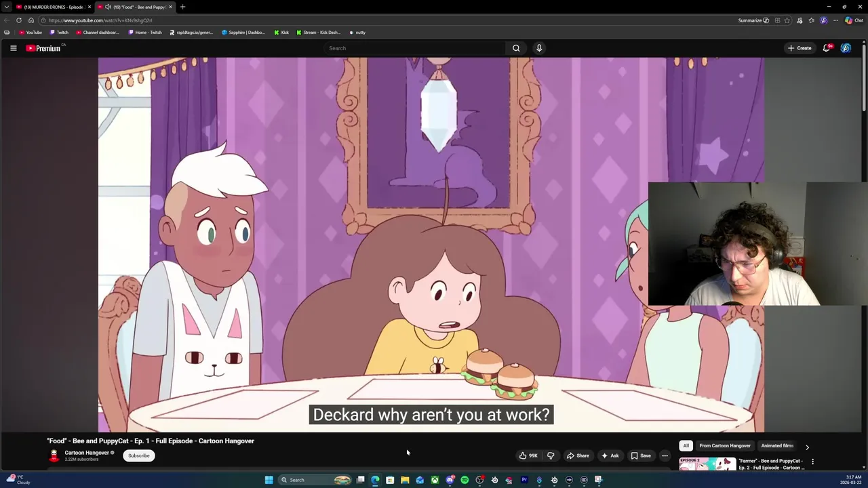The image size is (868, 488).
Task: Share the Bee and PuppyCat video
Action: pos(578,455)
